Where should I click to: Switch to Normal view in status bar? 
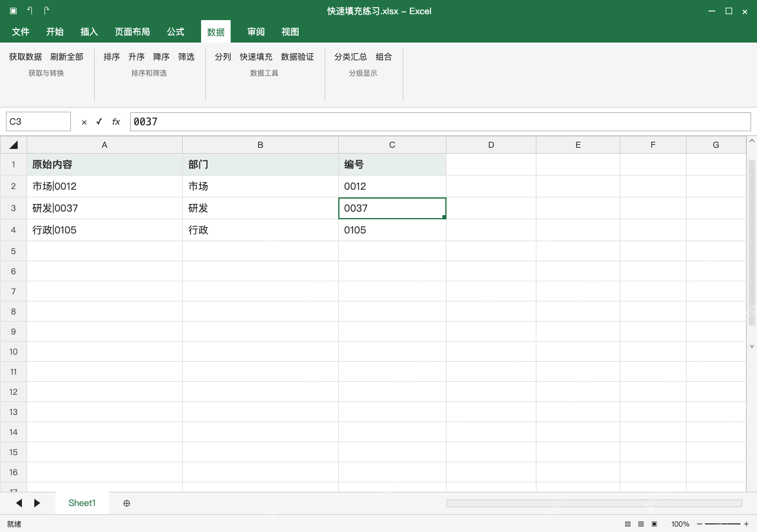coord(627,524)
